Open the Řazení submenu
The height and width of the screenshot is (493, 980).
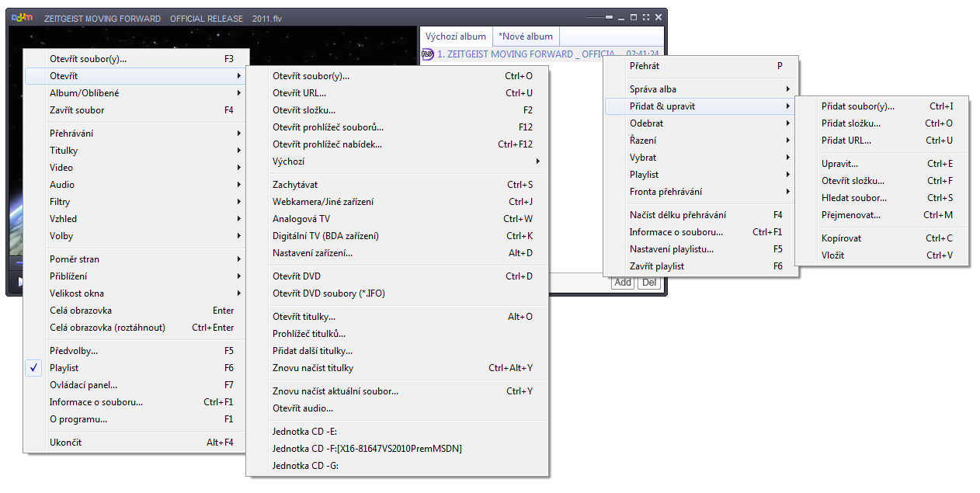click(643, 141)
